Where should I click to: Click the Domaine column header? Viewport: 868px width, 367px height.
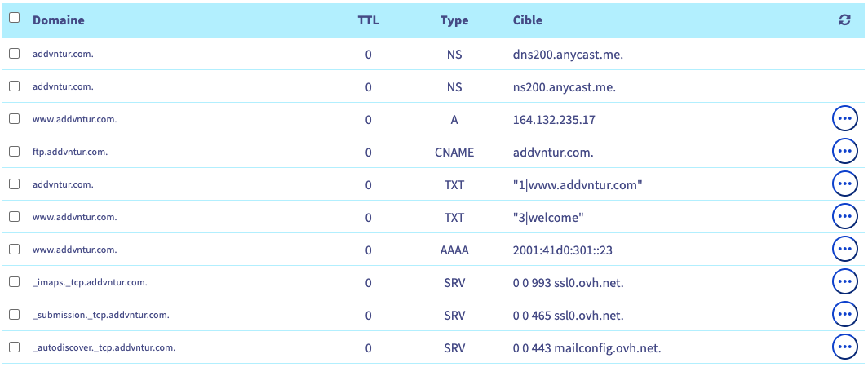coord(58,20)
